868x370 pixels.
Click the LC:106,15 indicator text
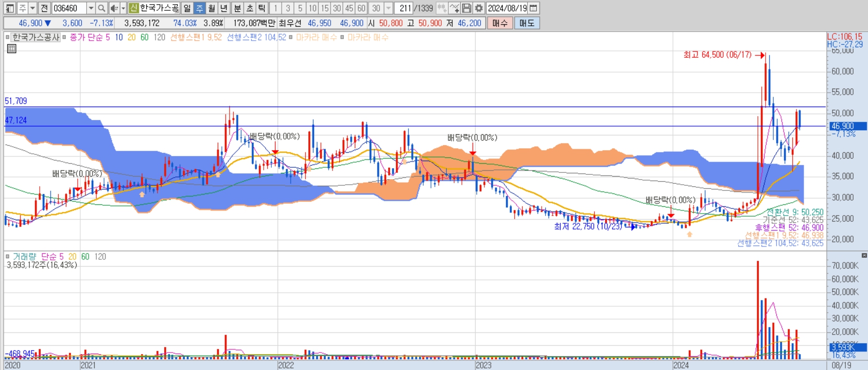click(x=844, y=37)
